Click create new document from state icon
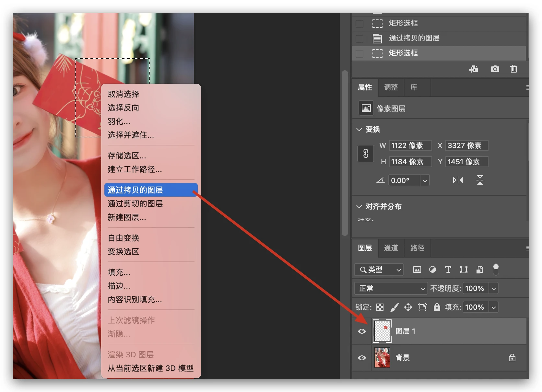 point(474,69)
